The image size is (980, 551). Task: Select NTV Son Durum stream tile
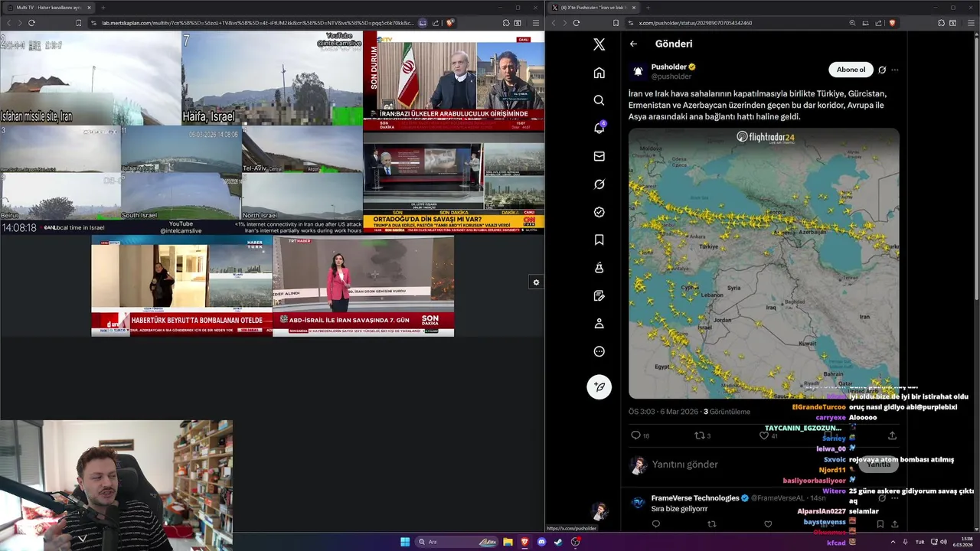454,81
